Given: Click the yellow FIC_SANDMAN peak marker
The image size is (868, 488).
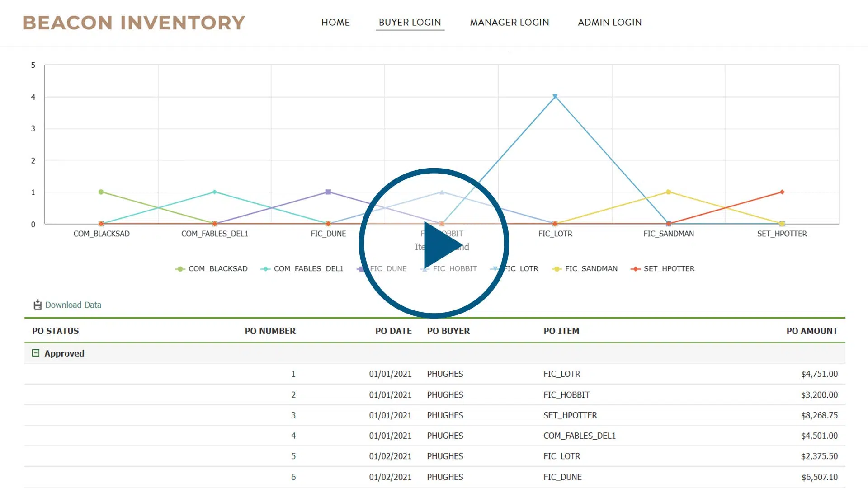Looking at the screenshot, I should (x=668, y=192).
